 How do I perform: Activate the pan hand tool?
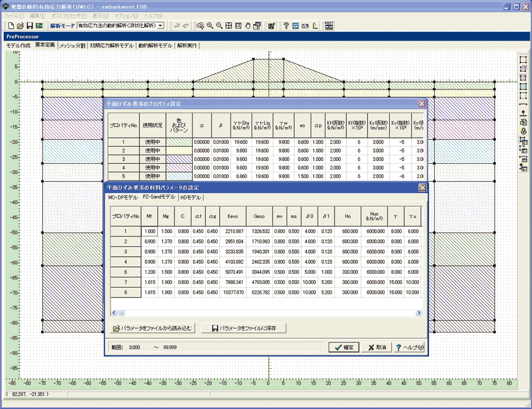[248, 26]
